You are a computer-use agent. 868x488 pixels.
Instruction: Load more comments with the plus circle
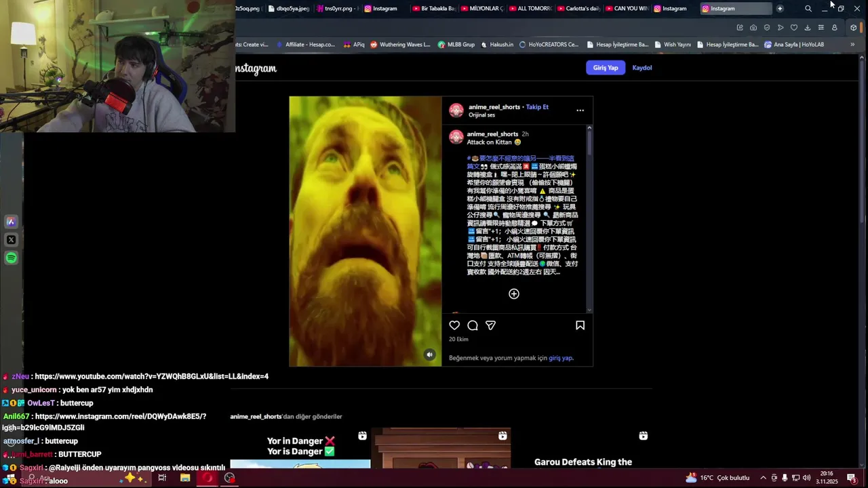tap(514, 293)
